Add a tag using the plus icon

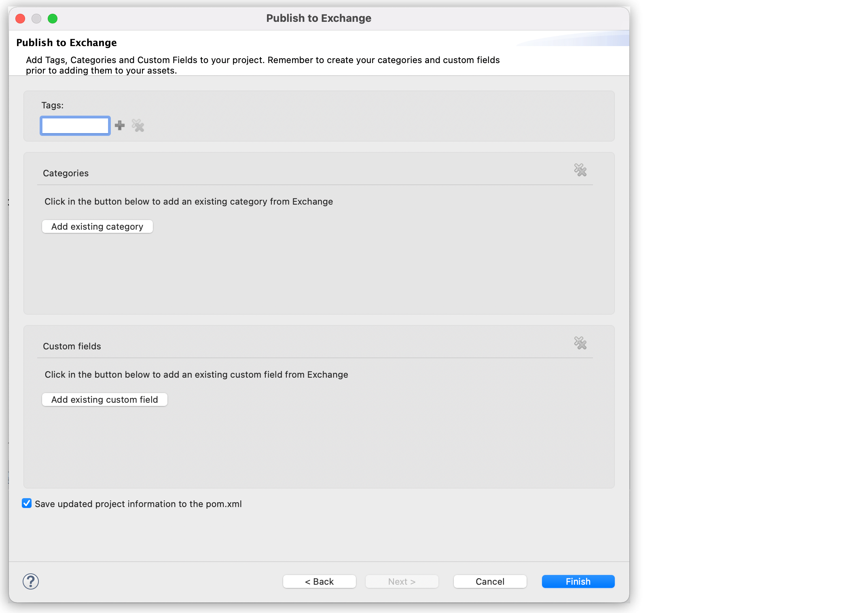coord(120,126)
